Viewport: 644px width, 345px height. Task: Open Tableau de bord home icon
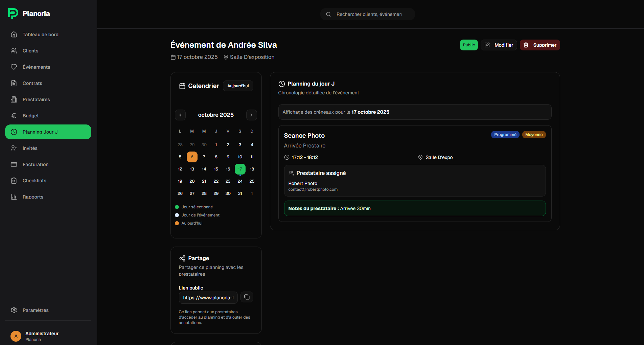[14, 34]
